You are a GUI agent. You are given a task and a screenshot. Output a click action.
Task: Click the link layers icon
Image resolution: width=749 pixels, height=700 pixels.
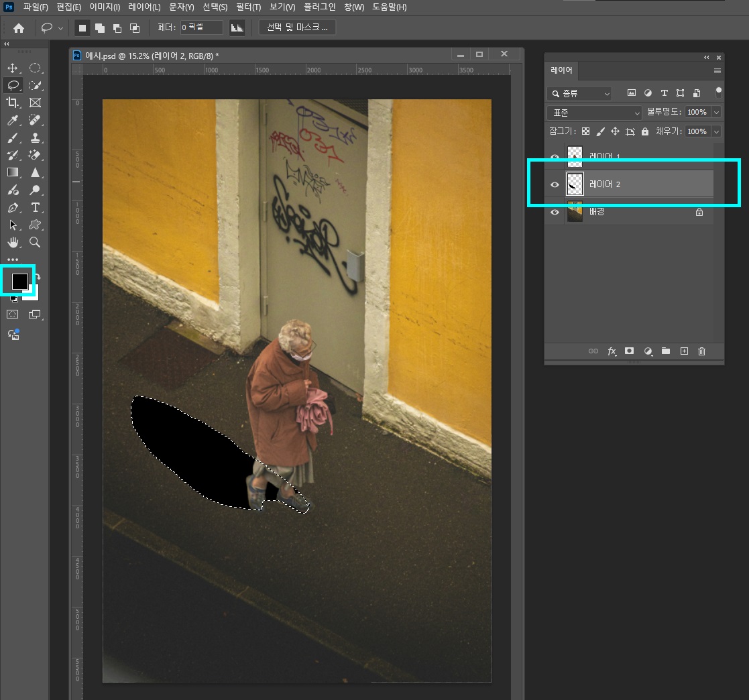[593, 351]
